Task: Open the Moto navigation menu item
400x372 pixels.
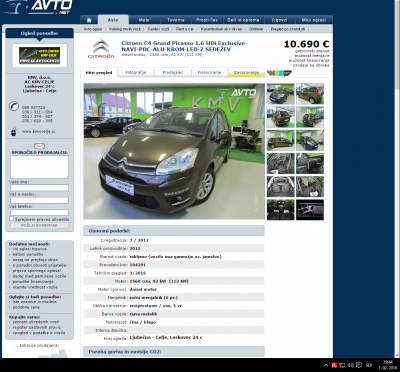Action: click(144, 20)
